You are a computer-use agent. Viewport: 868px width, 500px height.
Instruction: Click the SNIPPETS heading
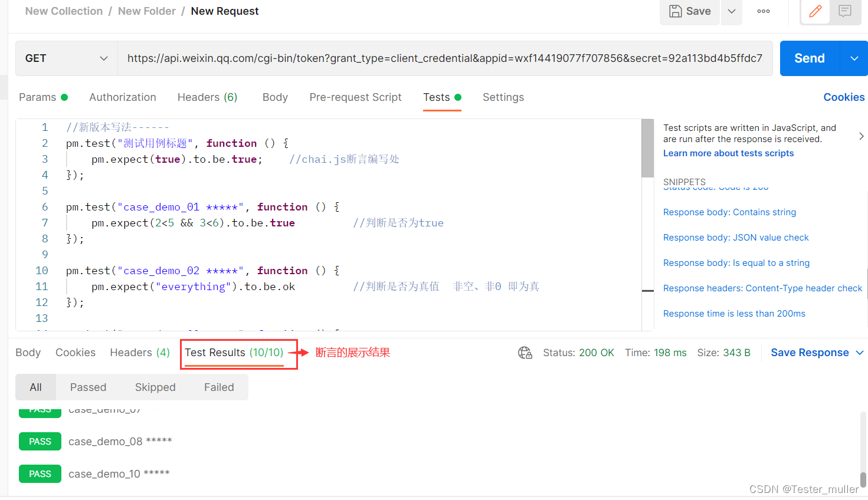[684, 182]
